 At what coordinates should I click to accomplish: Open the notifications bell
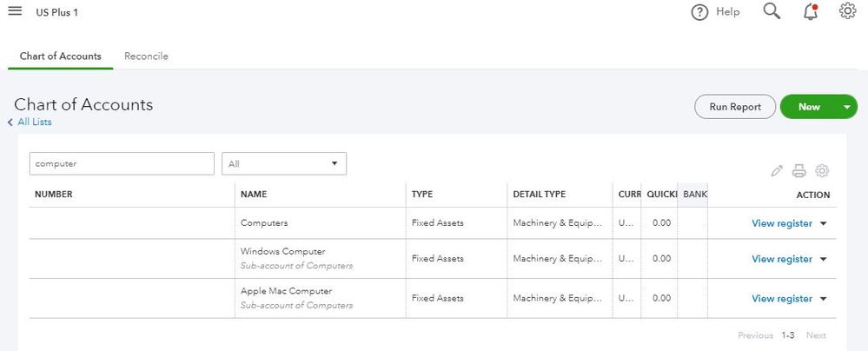(811, 12)
